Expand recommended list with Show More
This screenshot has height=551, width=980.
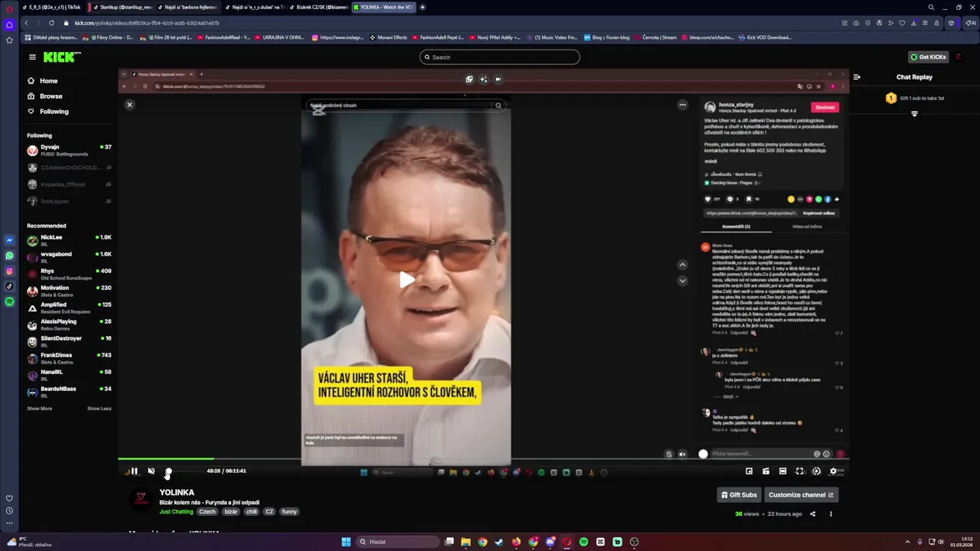(40, 409)
